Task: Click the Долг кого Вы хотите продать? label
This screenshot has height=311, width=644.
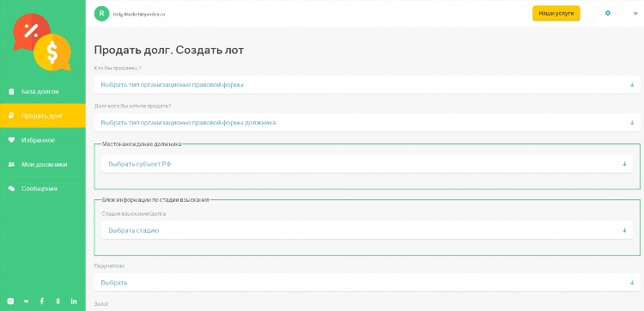Action: click(132, 106)
